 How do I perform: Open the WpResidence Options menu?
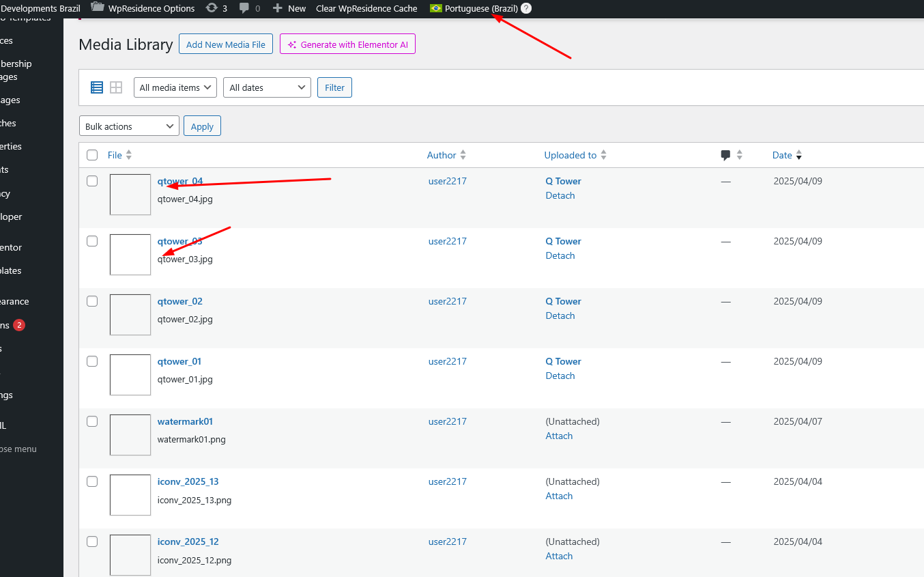coord(143,8)
